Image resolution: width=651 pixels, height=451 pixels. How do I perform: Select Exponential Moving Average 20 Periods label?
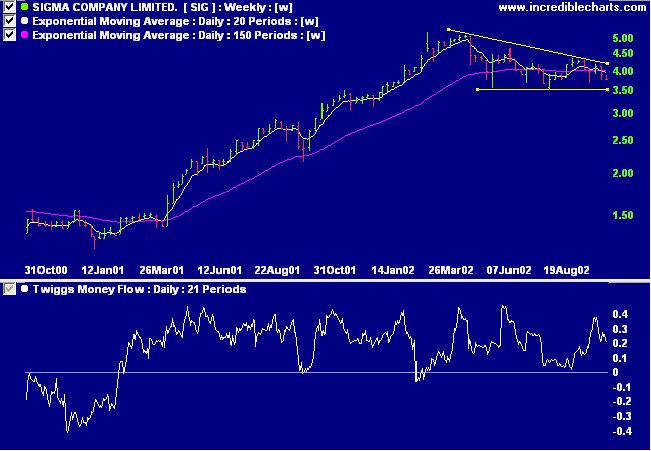click(x=176, y=21)
